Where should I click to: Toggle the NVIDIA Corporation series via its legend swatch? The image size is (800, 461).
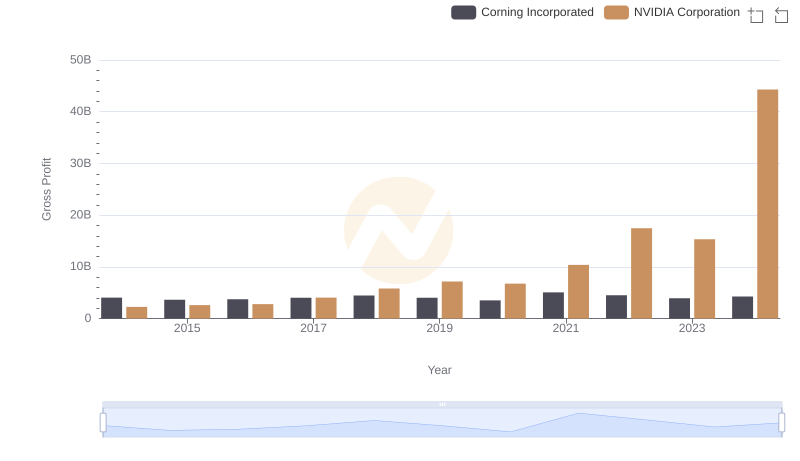616,12
